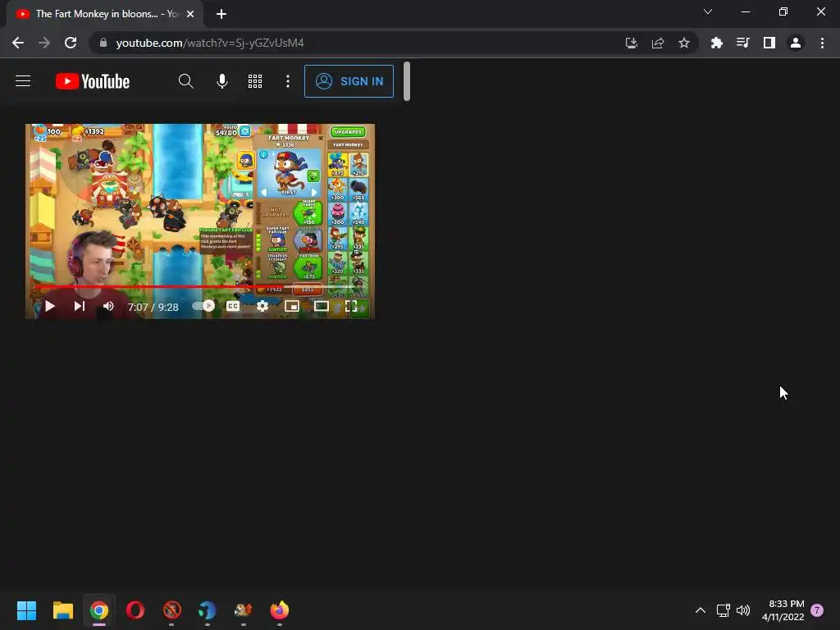Image resolution: width=840 pixels, height=630 pixels.
Task: Search with your voice microphone icon
Action: click(221, 81)
